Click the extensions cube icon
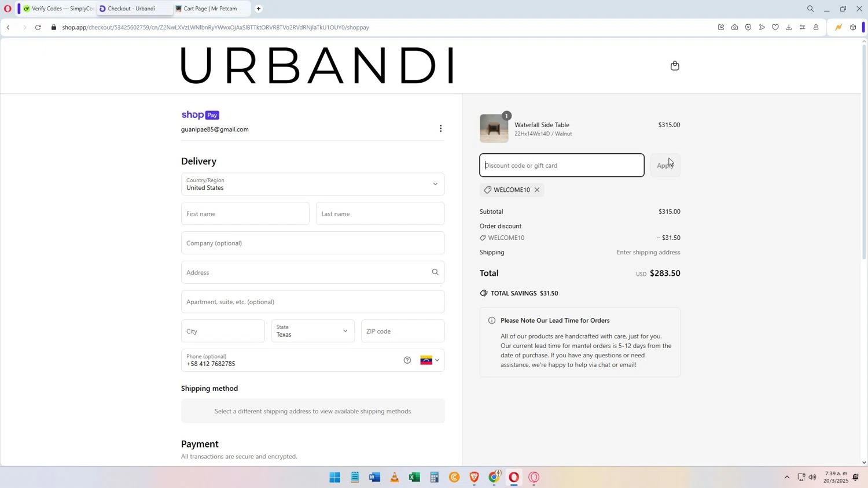 point(853,27)
